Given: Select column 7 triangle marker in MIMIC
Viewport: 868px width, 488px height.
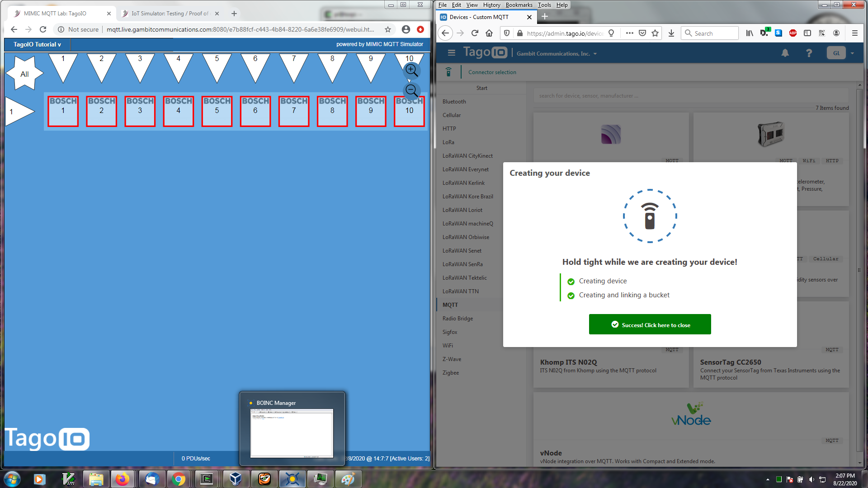Looking at the screenshot, I should pos(294,68).
